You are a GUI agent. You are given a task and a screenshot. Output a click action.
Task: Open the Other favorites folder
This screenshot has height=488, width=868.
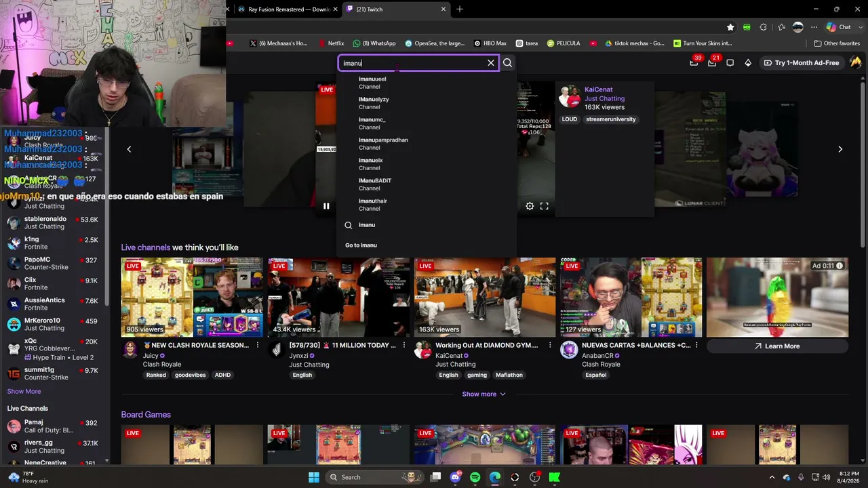tap(837, 43)
